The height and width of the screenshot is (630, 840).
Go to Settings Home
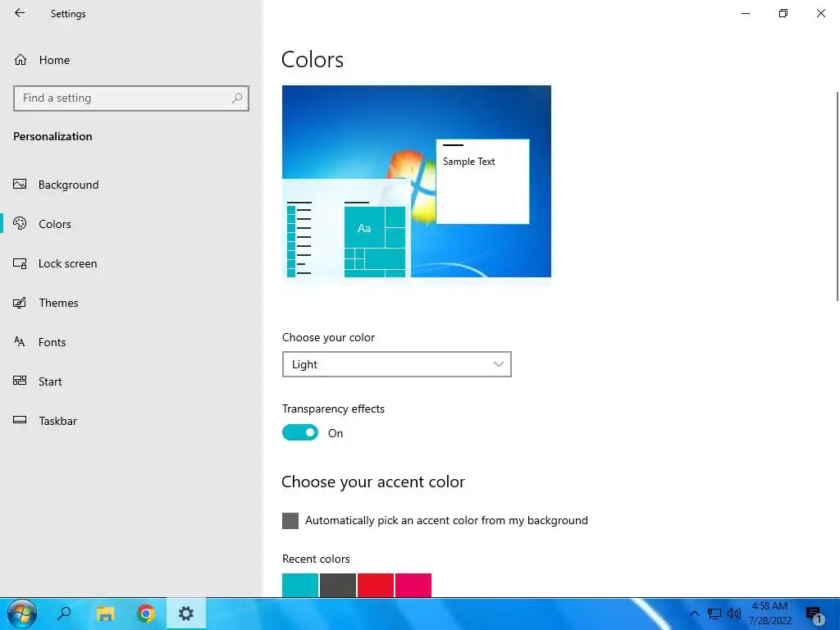(x=54, y=60)
